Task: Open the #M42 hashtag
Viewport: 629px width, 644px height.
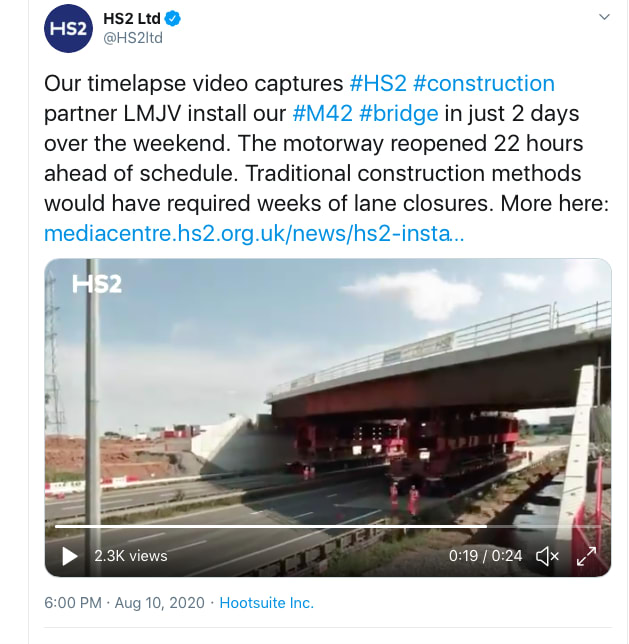Action: pyautogui.click(x=323, y=113)
